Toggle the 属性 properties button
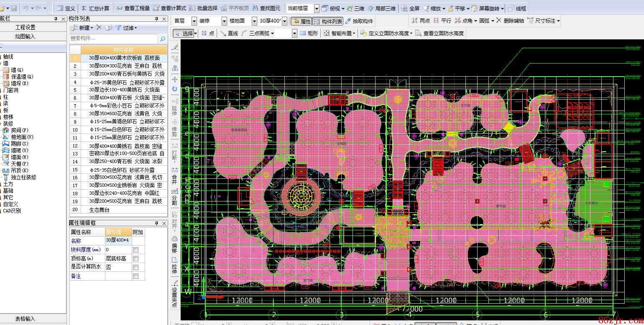 pyautogui.click(x=301, y=21)
